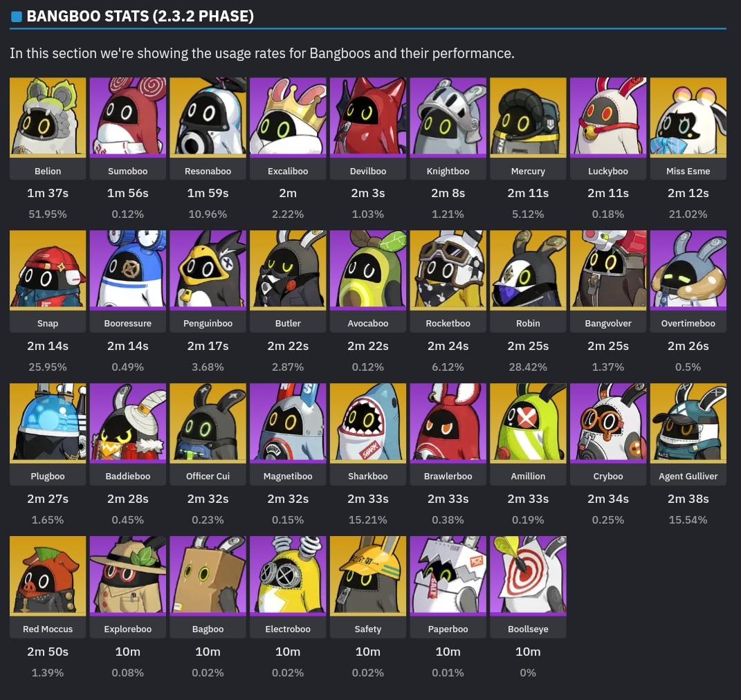This screenshot has width=741, height=700.
Task: Click the Red Moccus portrait
Action: coord(48,575)
